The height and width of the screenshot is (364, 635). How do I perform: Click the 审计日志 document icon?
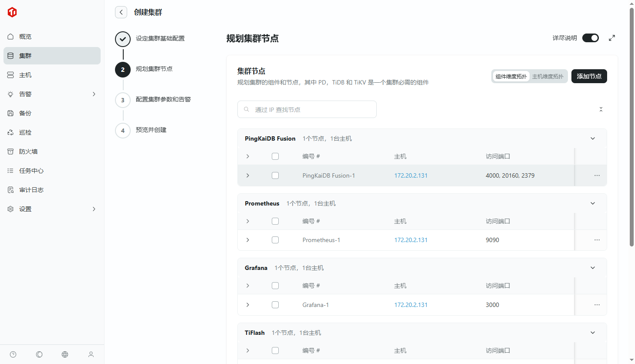click(10, 190)
